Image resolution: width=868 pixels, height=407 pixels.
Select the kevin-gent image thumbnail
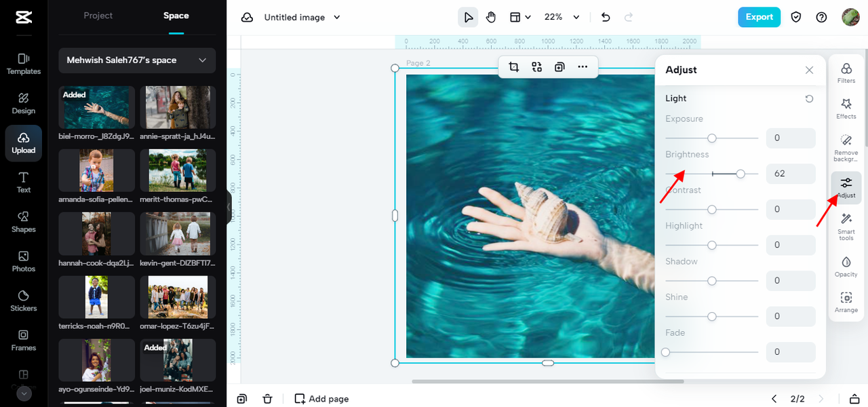pos(178,234)
